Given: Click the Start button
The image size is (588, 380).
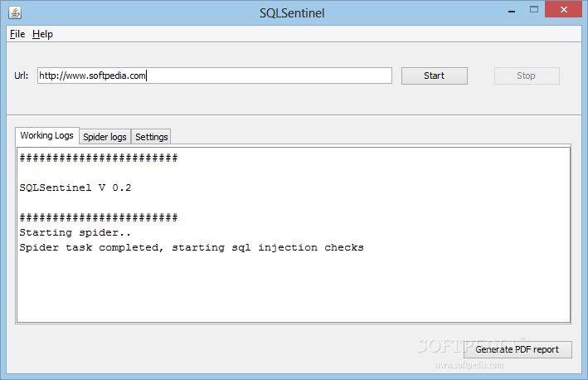Looking at the screenshot, I should [x=435, y=76].
